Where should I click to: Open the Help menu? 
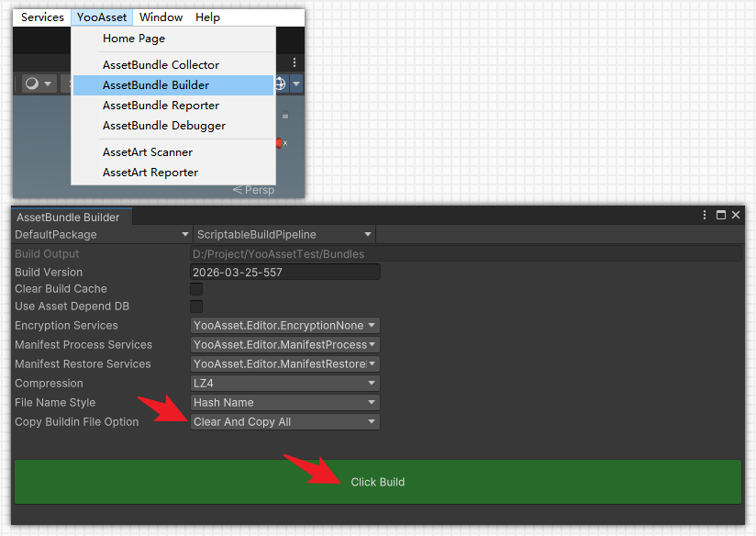207,17
